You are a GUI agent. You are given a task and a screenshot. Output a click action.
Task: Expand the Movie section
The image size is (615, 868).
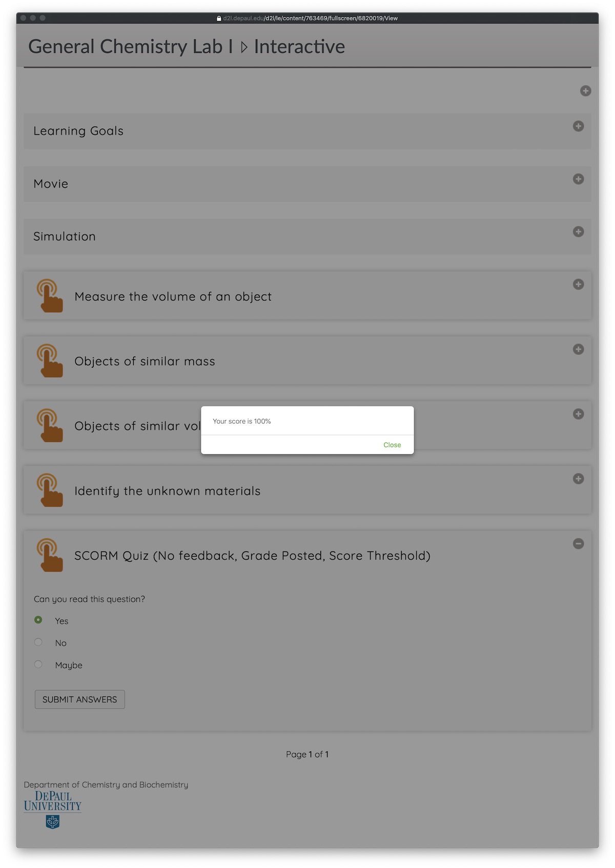click(578, 179)
